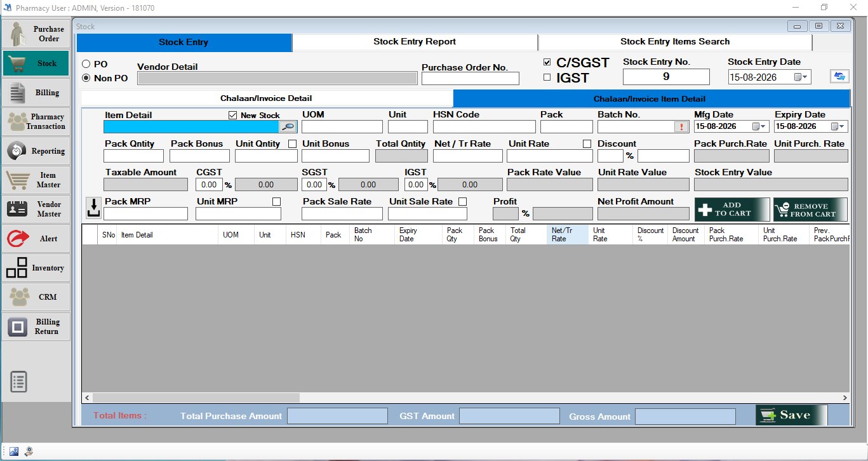This screenshot has height=461, width=868.
Task: Click the download arrow icon beside Pack MRP
Action: point(93,208)
